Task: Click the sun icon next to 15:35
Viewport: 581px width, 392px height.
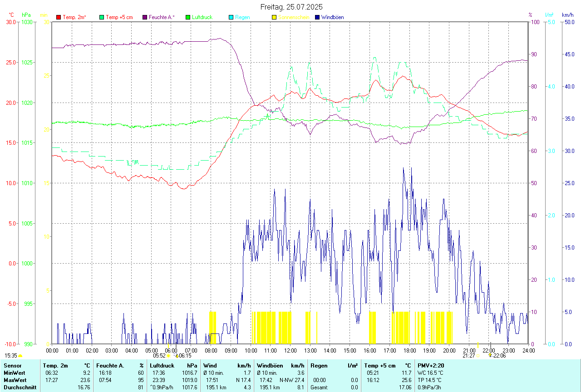Action: (x=20, y=356)
